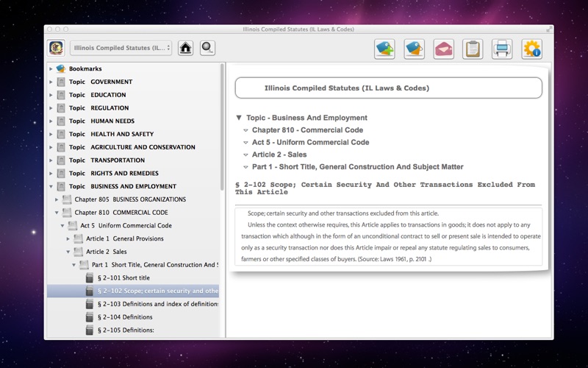The width and height of the screenshot is (588, 368).
Task: Print the current section
Action: [502, 49]
